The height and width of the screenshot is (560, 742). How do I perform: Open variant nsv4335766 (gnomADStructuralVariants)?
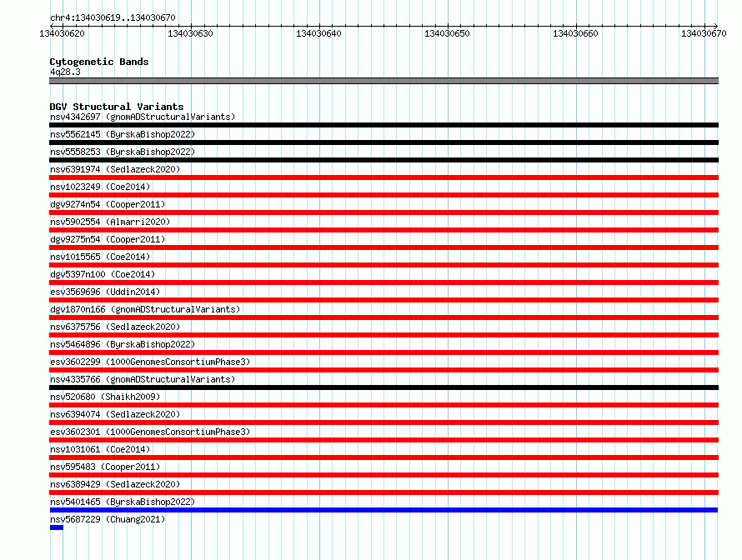coord(143,379)
